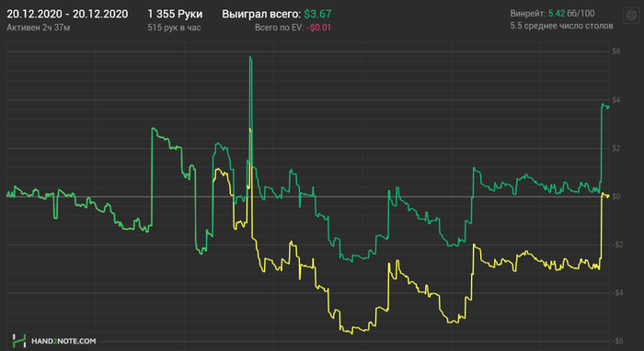Select the EV total value -$0.01
Viewport: 644px width, 351px height.
318,28
